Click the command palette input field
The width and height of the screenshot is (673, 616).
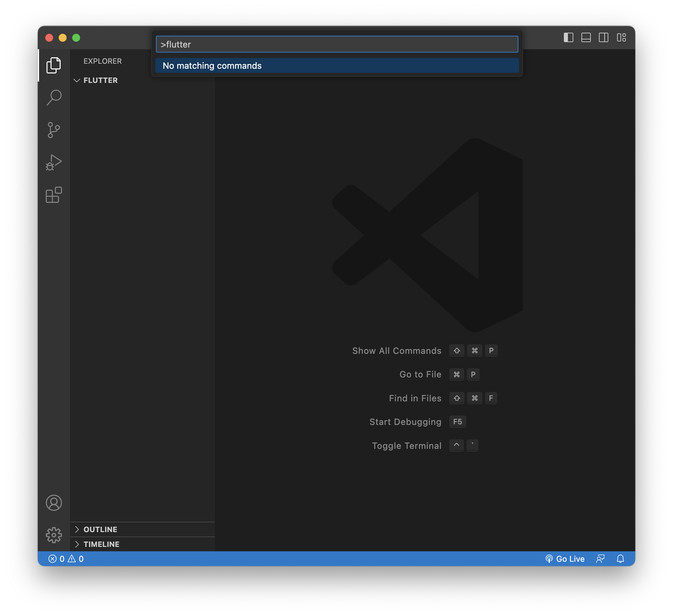click(337, 44)
